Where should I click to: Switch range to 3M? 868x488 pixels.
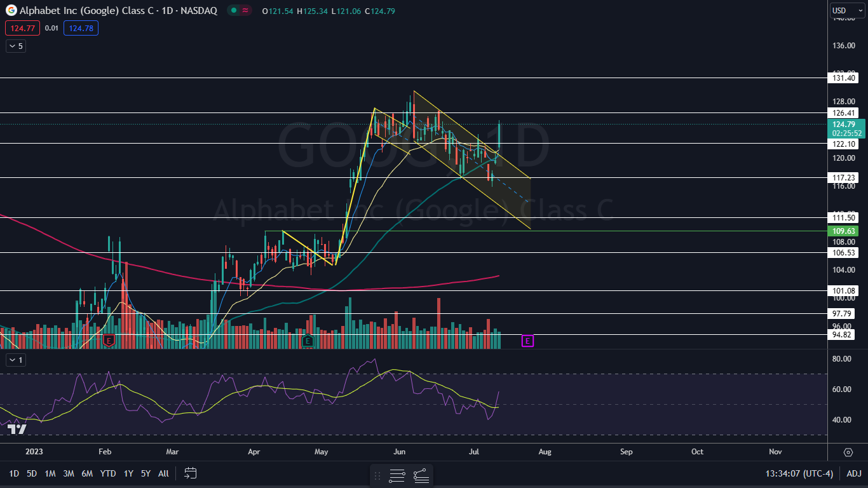pos(69,473)
